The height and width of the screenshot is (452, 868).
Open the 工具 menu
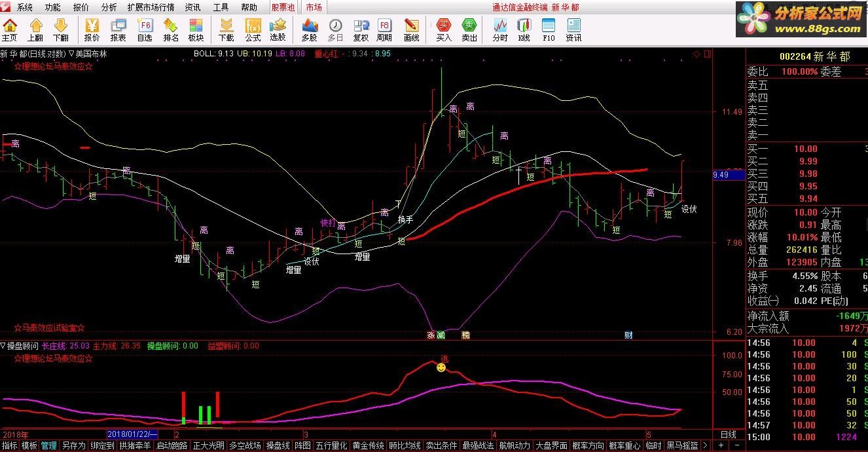point(221,8)
